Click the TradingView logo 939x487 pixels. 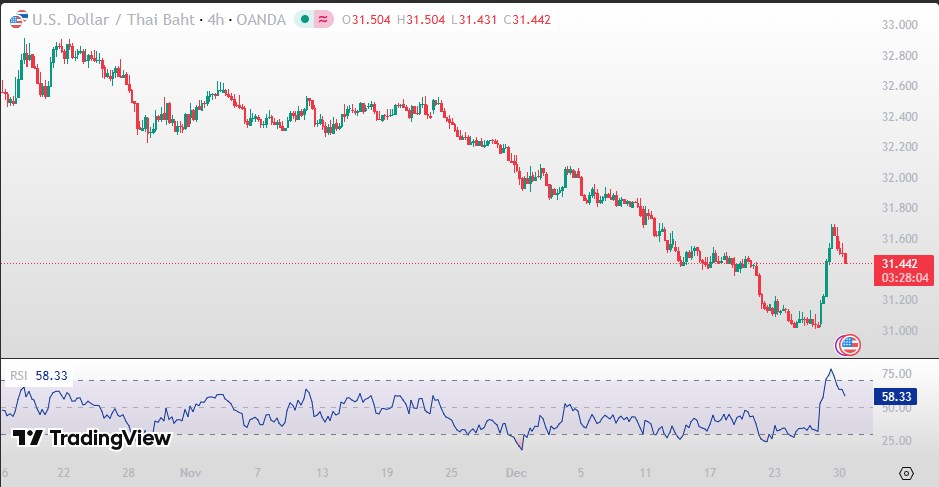pos(92,438)
